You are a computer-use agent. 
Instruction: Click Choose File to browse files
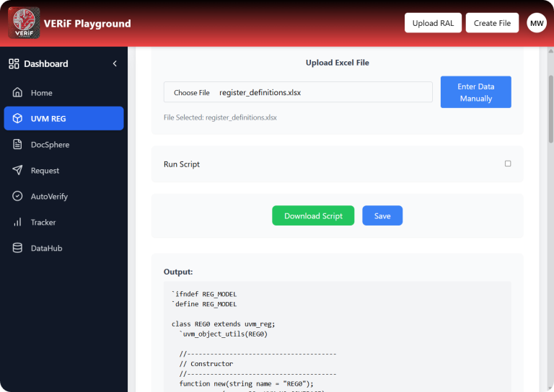(x=191, y=93)
